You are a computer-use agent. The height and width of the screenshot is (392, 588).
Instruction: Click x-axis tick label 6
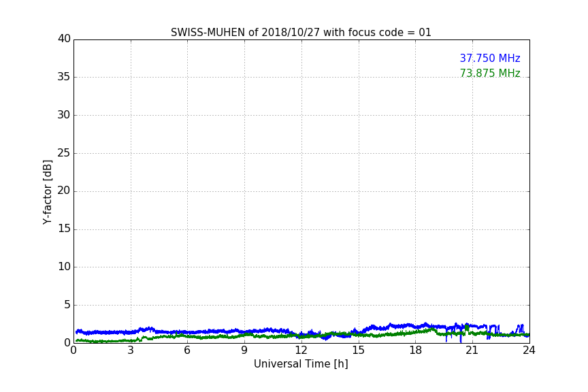click(188, 350)
